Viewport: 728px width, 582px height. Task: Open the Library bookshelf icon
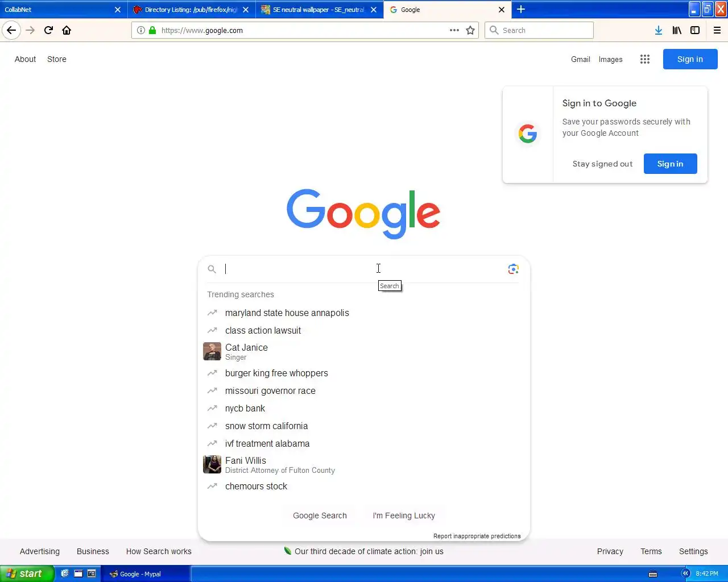tap(677, 30)
